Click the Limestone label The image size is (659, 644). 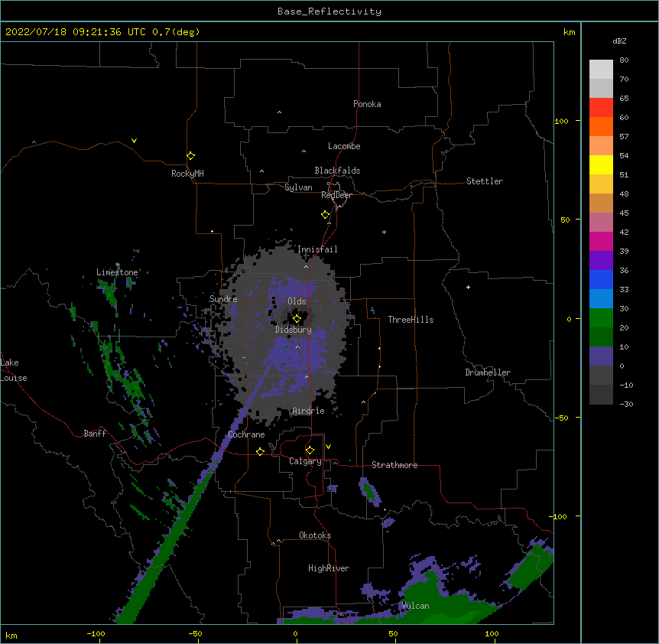117,272
